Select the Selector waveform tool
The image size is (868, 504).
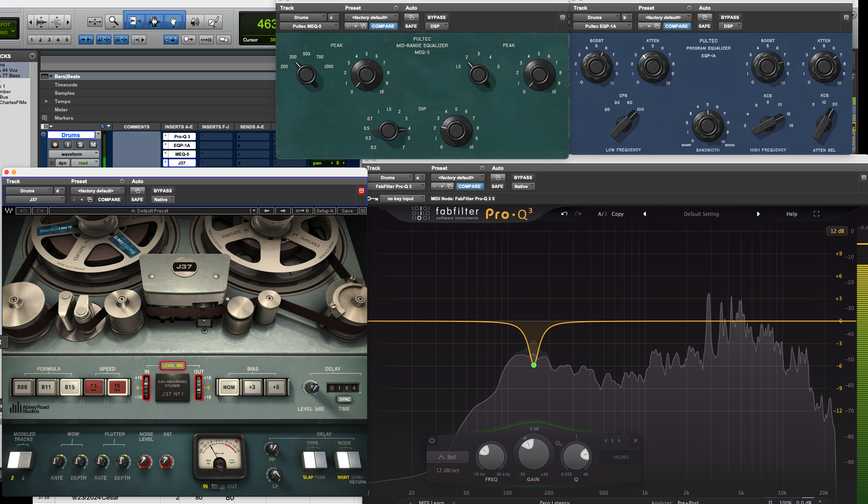pyautogui.click(x=154, y=21)
